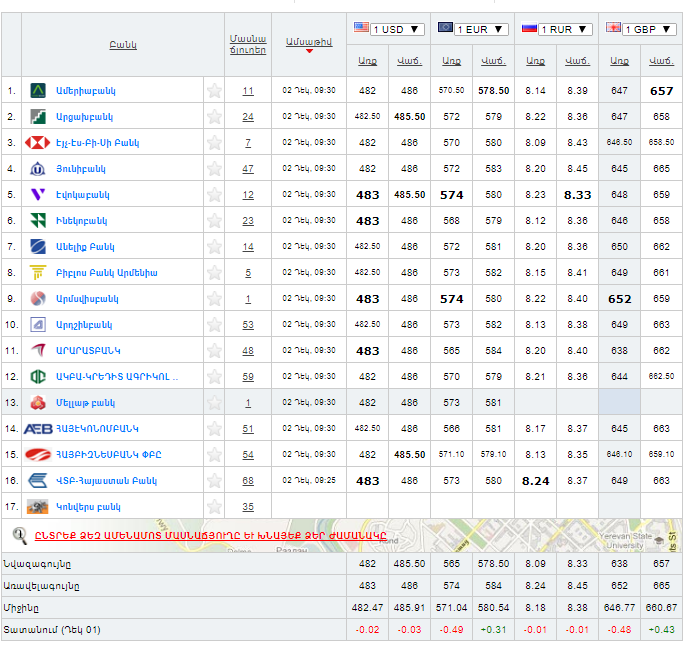Open the USD currency dropdown
Screen dimensions: 687x651
point(389,29)
